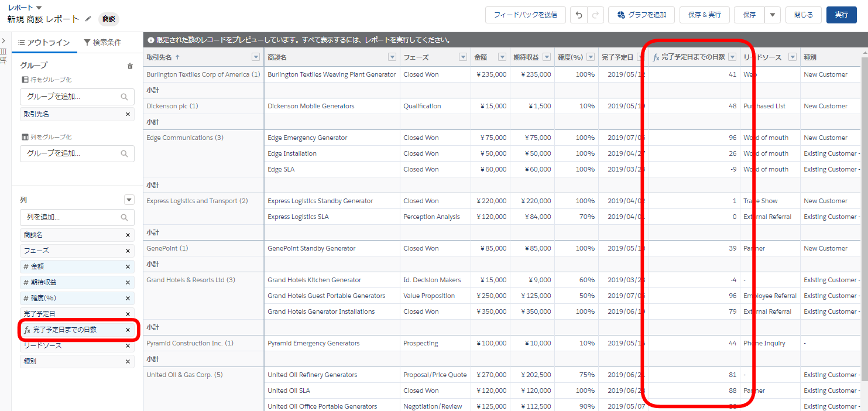This screenshot has height=411, width=868.
Task: Remove the 取引先名 grouping with its X
Action: [x=128, y=114]
